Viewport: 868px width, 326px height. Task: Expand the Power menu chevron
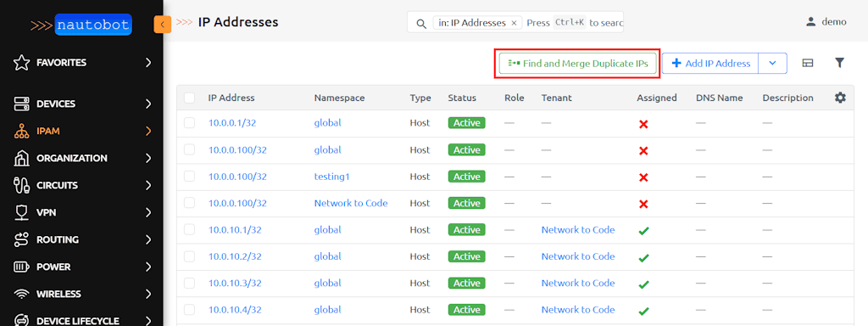[147, 267]
